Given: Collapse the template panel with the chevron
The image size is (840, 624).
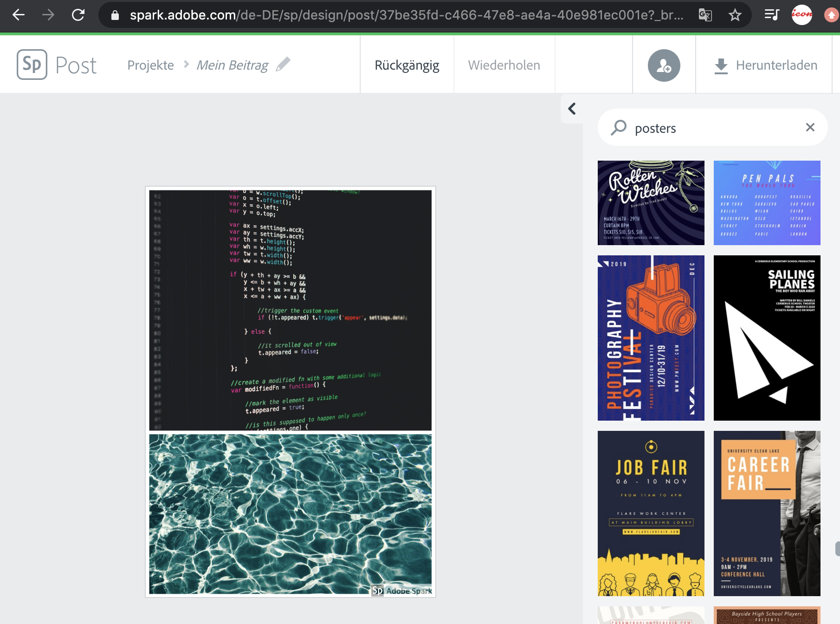Looking at the screenshot, I should click(x=572, y=109).
